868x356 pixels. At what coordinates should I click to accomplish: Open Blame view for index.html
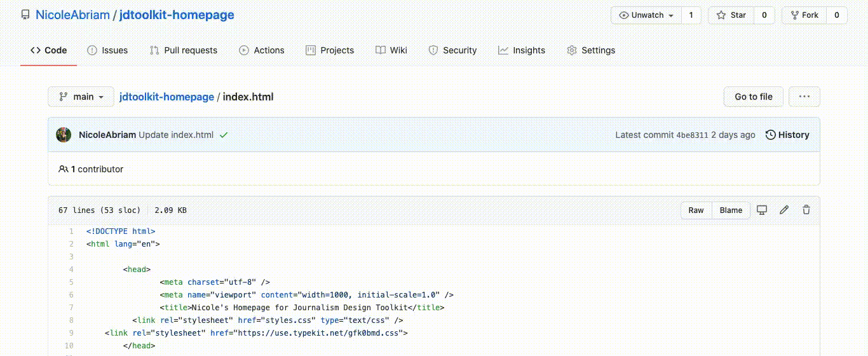731,210
